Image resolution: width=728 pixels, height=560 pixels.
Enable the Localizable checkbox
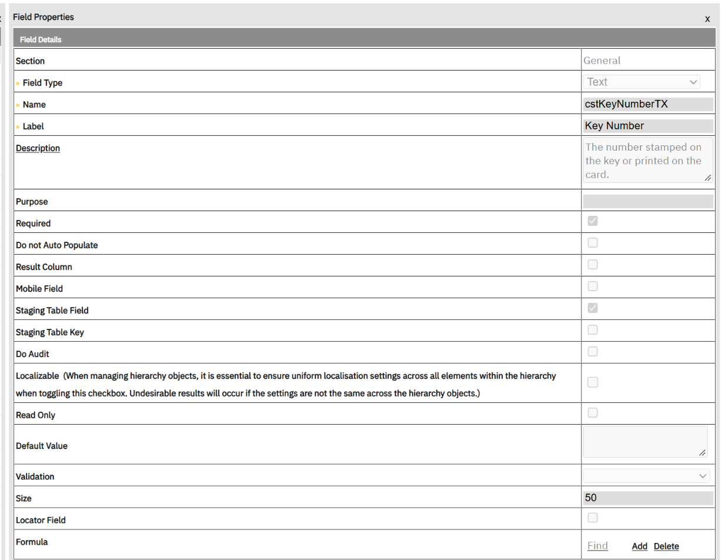[x=593, y=382]
